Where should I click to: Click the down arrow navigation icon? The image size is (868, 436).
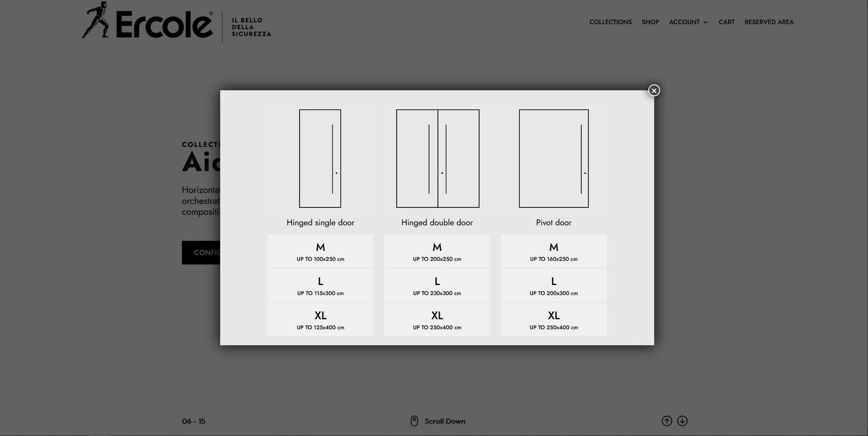683,421
